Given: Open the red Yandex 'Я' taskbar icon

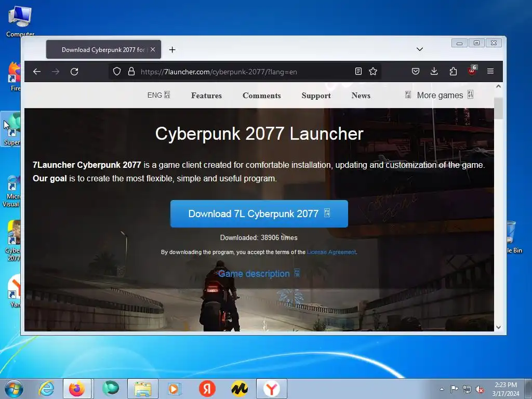Looking at the screenshot, I should [x=207, y=389].
